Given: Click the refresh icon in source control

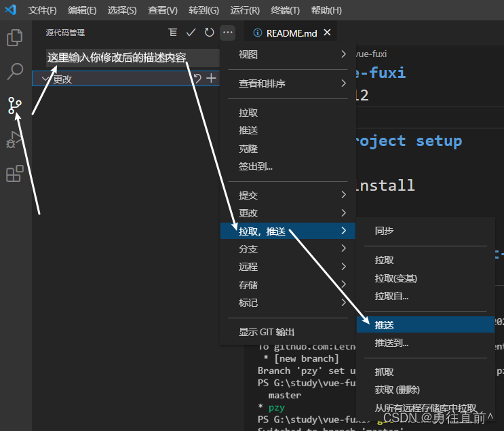Looking at the screenshot, I should (210, 32).
